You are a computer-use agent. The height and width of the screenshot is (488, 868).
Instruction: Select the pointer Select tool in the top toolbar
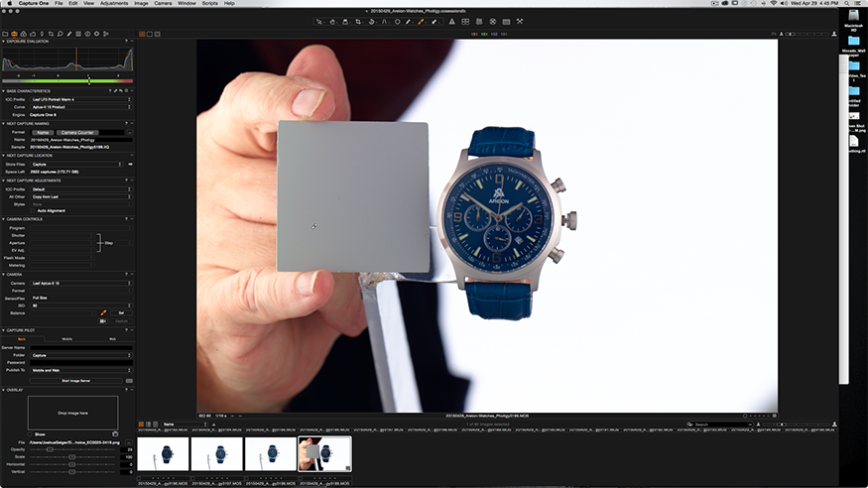pos(319,22)
